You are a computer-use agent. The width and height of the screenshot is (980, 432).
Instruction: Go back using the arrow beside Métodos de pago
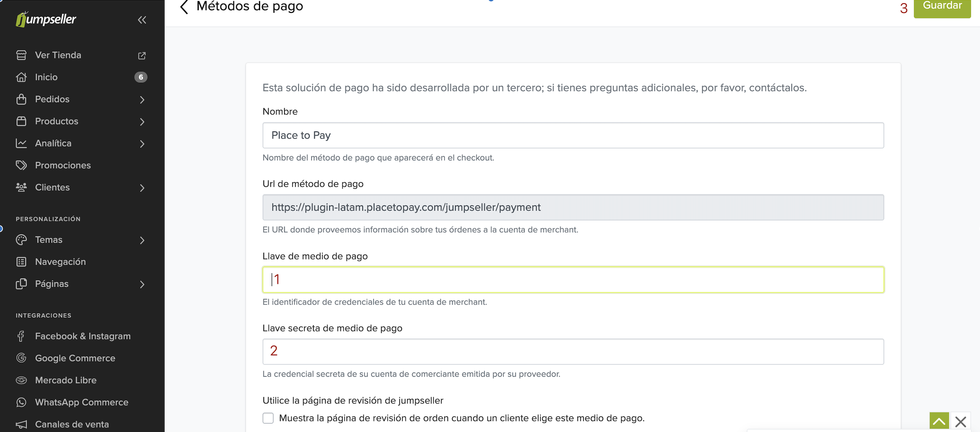[x=184, y=7]
